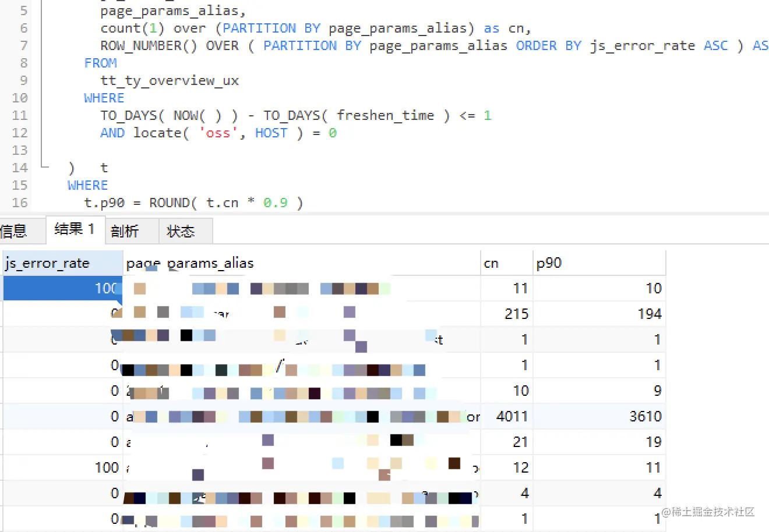Select cn cell with value 21
The width and height of the screenshot is (769, 532).
coord(506,442)
